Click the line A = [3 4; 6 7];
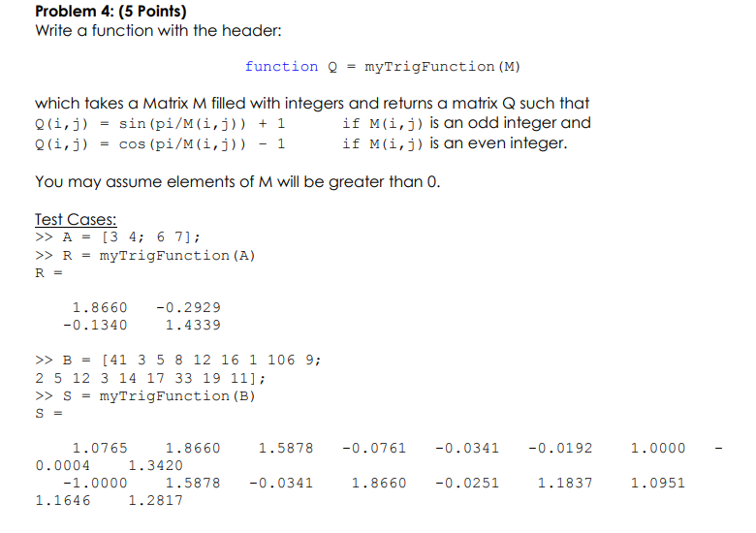This screenshot has height=533, width=756. [117, 236]
